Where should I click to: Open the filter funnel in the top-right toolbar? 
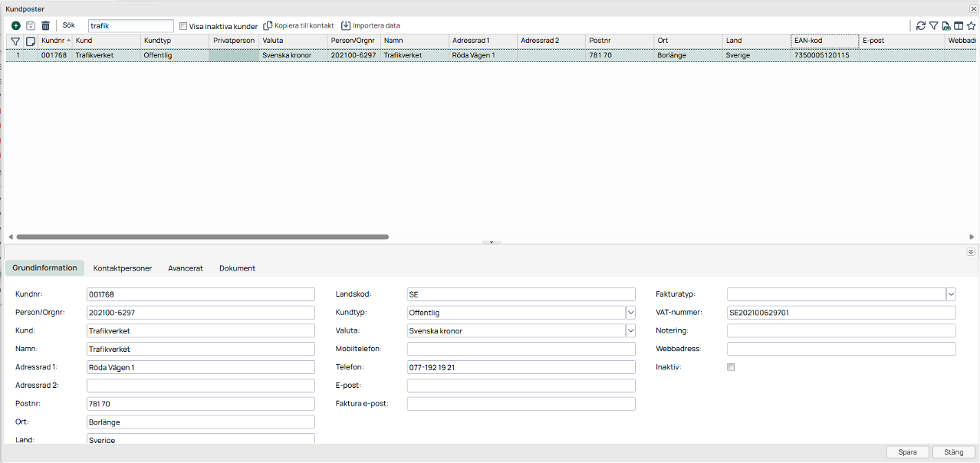[934, 26]
